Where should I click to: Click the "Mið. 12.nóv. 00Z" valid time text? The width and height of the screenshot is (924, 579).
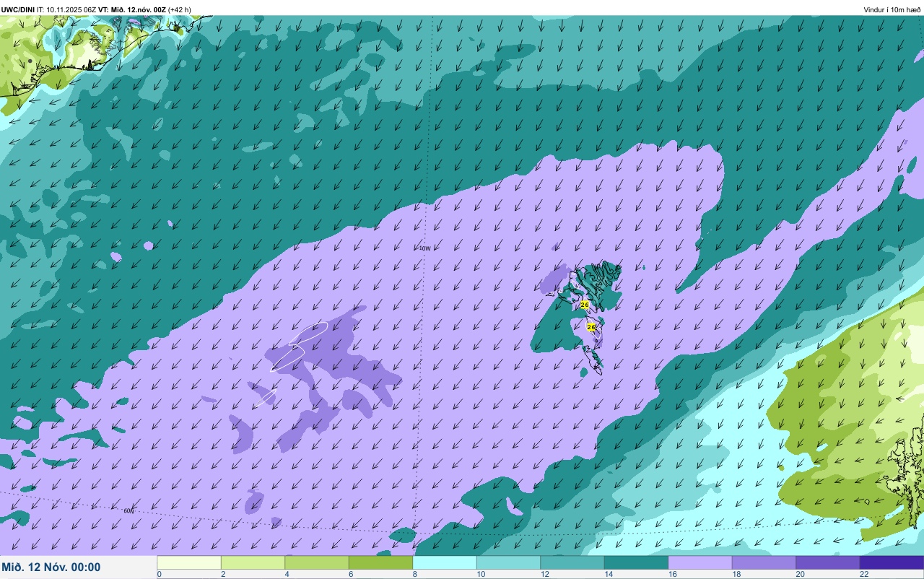tap(139, 9)
